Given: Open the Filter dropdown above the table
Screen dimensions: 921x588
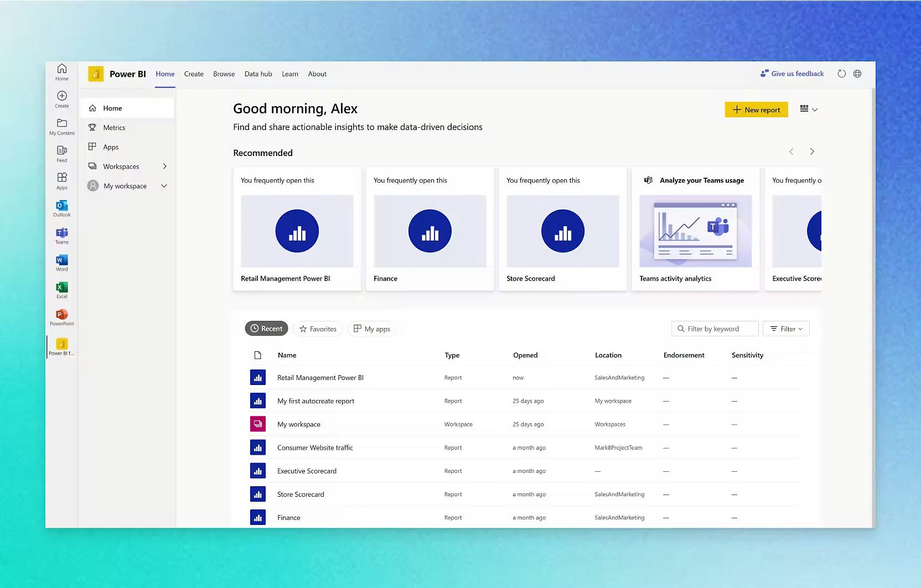Looking at the screenshot, I should tap(785, 328).
